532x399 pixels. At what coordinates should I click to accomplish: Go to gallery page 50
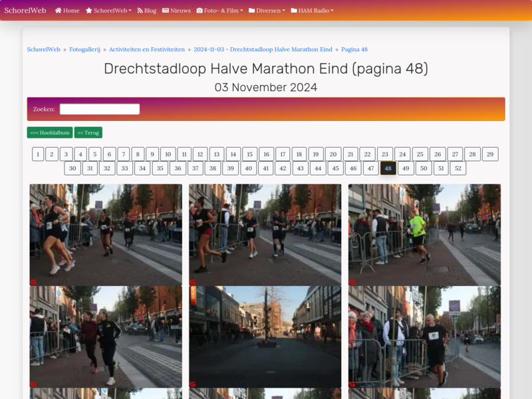pyautogui.click(x=424, y=168)
